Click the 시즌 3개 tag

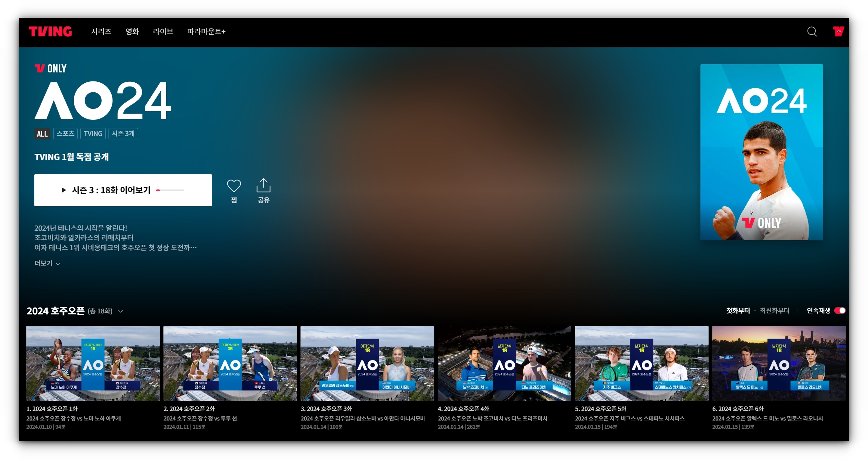123,134
